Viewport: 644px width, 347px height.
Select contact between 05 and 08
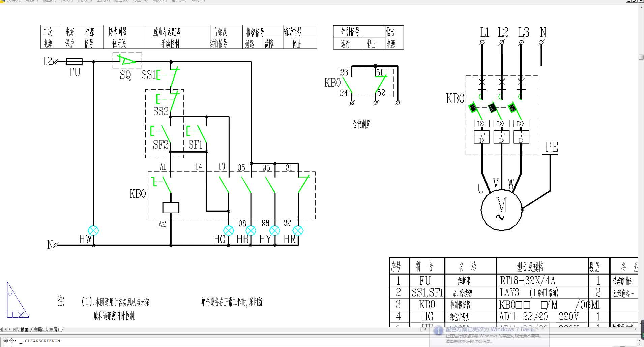pos(246,184)
